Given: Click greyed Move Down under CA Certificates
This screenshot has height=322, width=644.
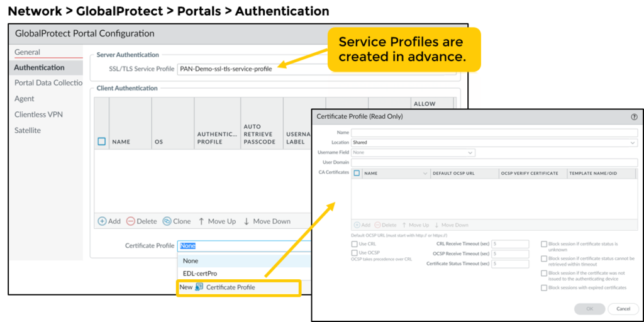Looking at the screenshot, I should (452, 225).
